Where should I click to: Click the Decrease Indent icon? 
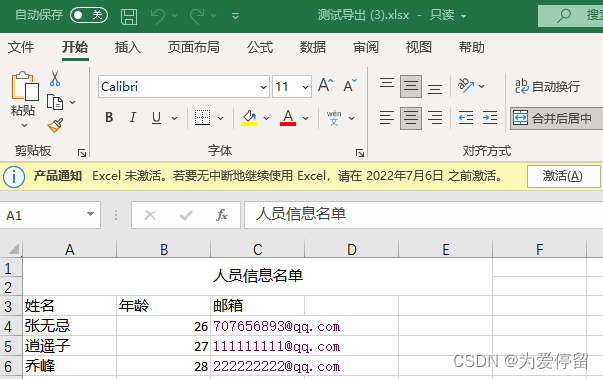(466, 118)
